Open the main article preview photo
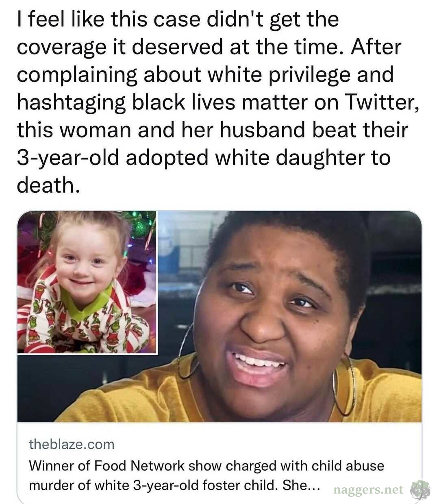 pyautogui.click(x=219, y=317)
